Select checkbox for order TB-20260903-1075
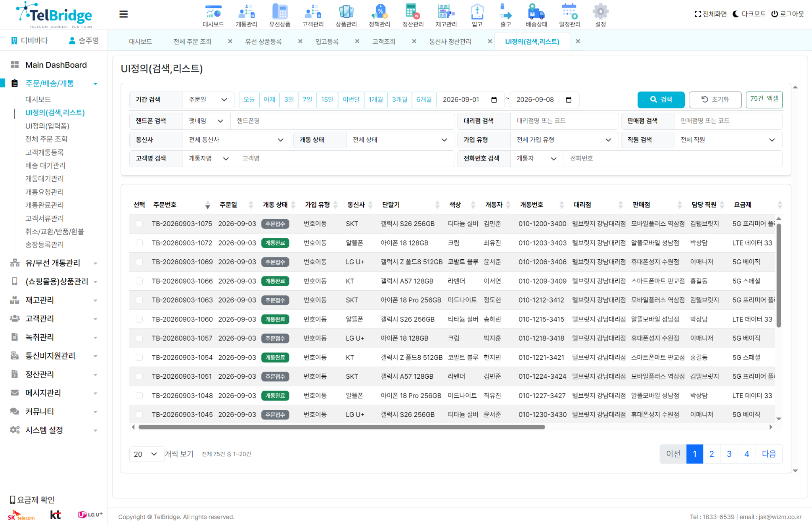The width and height of the screenshot is (812, 525). tap(139, 224)
